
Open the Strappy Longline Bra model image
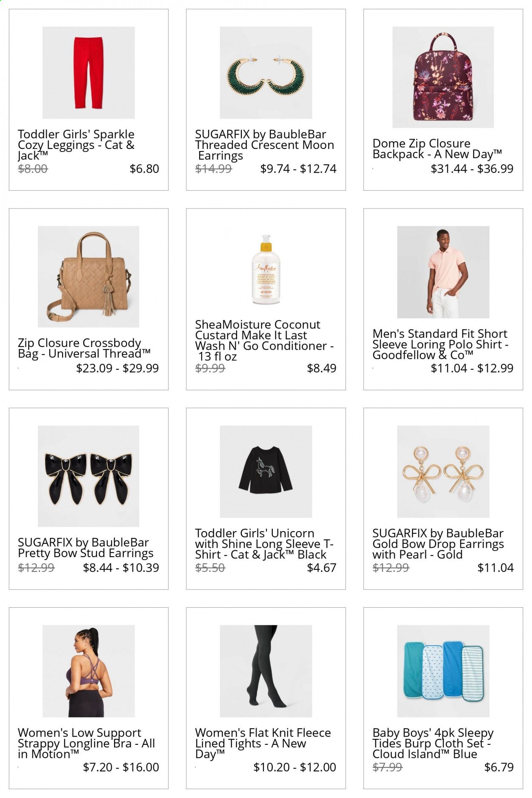click(89, 671)
